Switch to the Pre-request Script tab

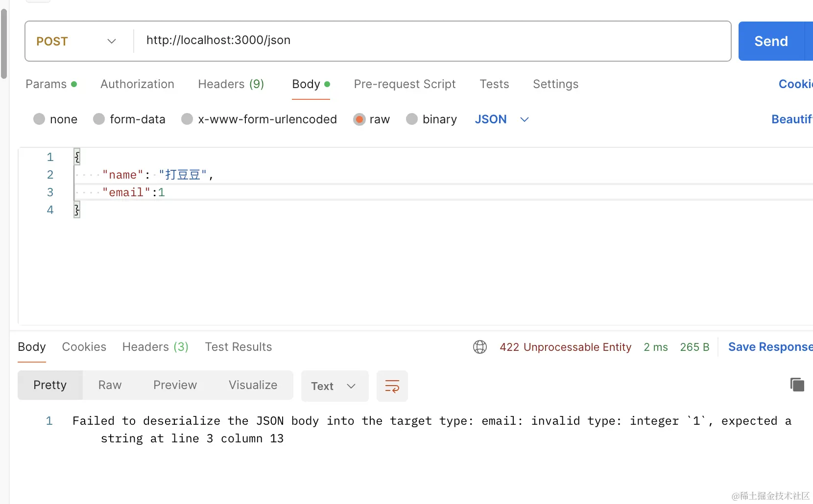point(405,84)
